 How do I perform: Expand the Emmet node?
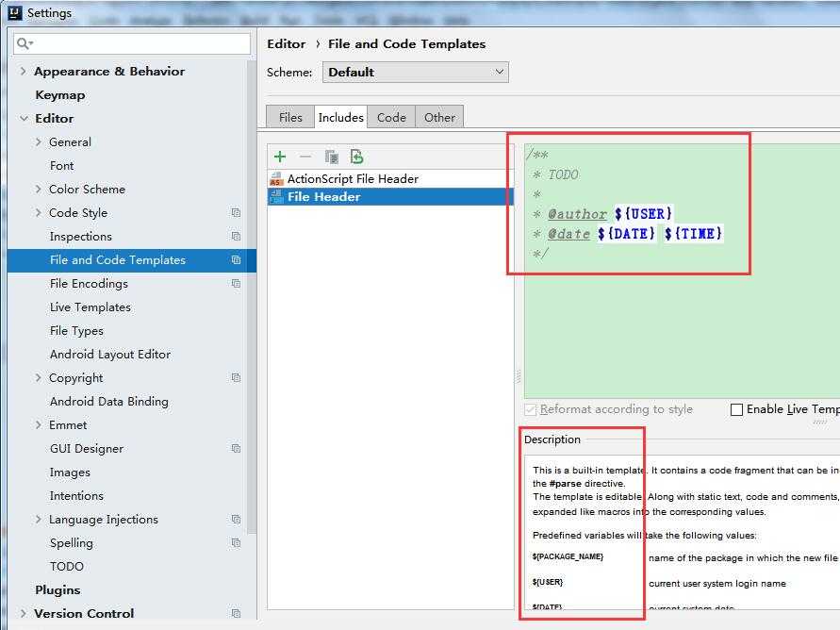tap(38, 424)
